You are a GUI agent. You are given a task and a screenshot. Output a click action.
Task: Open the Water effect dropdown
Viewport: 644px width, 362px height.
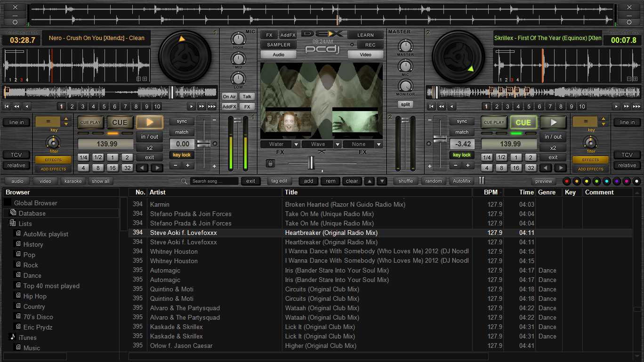click(281, 144)
